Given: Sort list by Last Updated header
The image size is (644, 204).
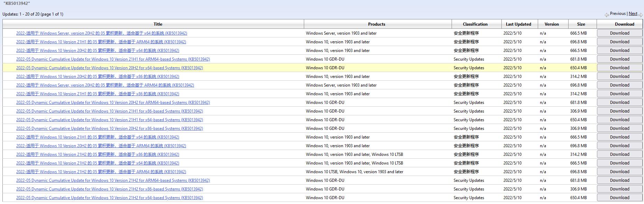Looking at the screenshot, I should tap(518, 24).
